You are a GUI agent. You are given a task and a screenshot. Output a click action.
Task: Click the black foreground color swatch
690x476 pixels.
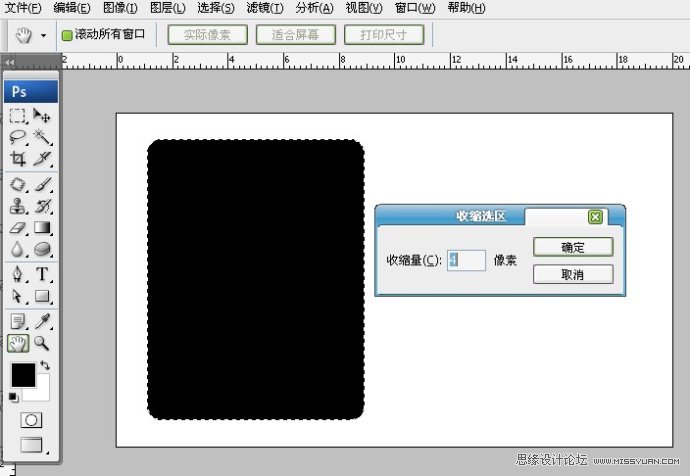(23, 375)
